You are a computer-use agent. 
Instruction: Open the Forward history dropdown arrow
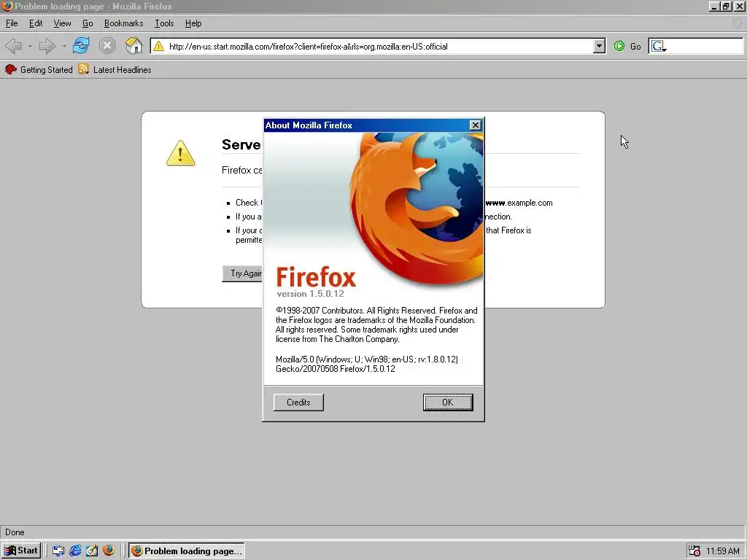(x=64, y=46)
